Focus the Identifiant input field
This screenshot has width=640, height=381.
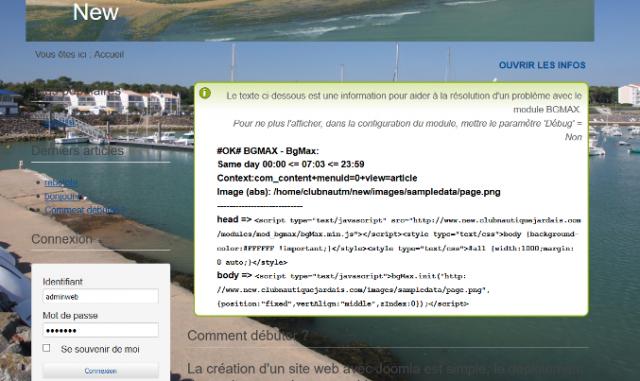click(100, 296)
